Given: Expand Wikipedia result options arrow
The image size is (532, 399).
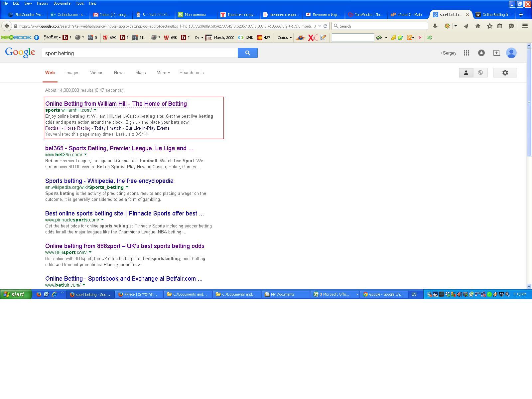Looking at the screenshot, I should [127, 187].
